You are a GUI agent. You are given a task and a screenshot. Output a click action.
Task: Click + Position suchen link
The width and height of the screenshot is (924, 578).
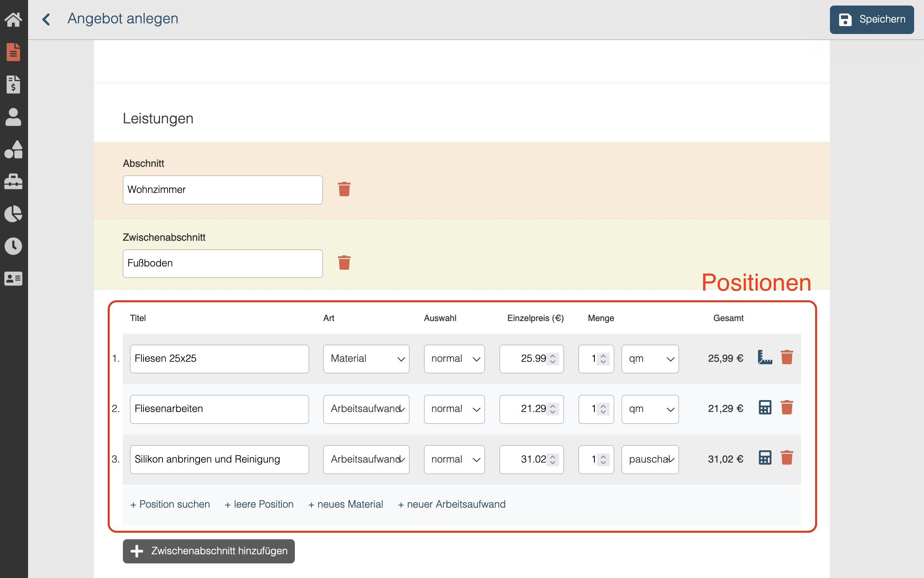170,504
